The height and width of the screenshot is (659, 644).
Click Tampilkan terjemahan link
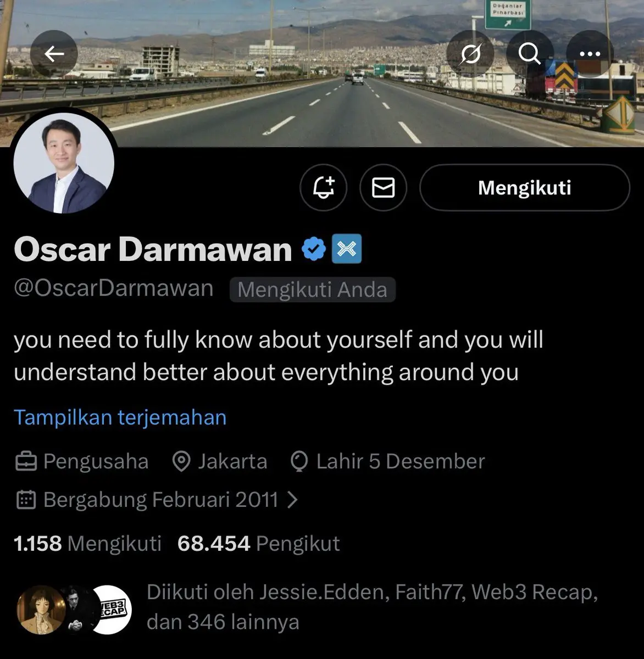120,417
